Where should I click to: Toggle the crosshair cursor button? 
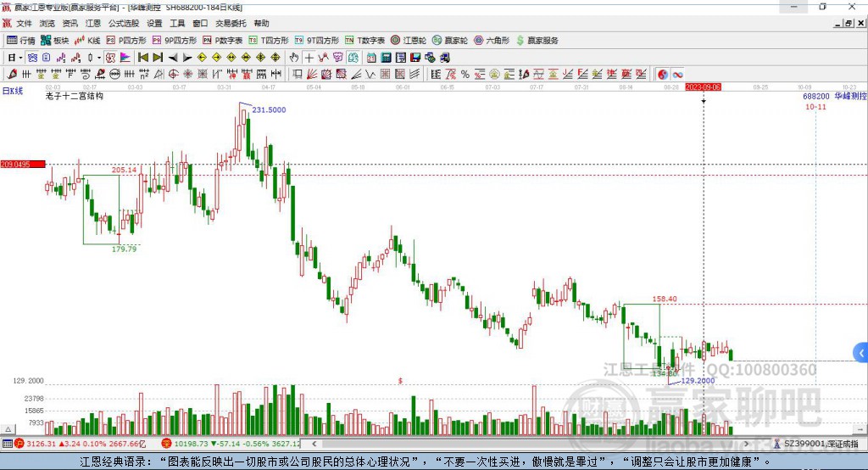[309, 58]
